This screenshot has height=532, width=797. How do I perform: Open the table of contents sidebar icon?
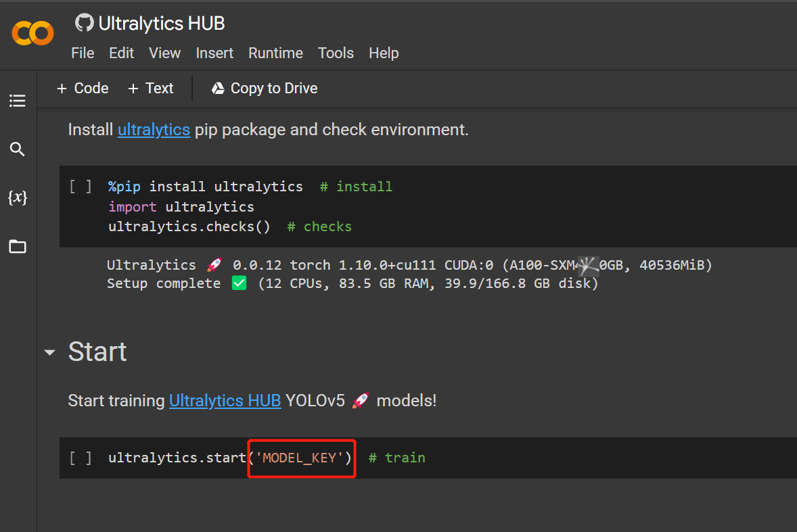[x=18, y=101]
